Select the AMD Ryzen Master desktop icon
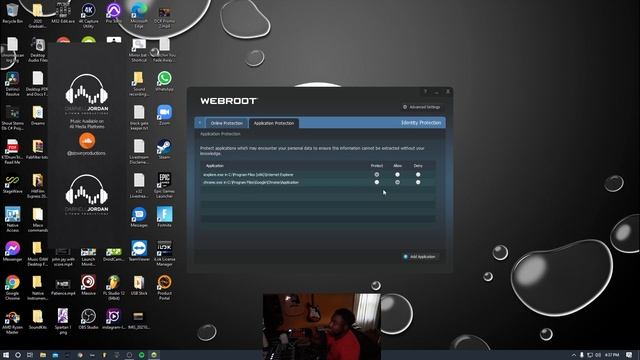 [12, 321]
